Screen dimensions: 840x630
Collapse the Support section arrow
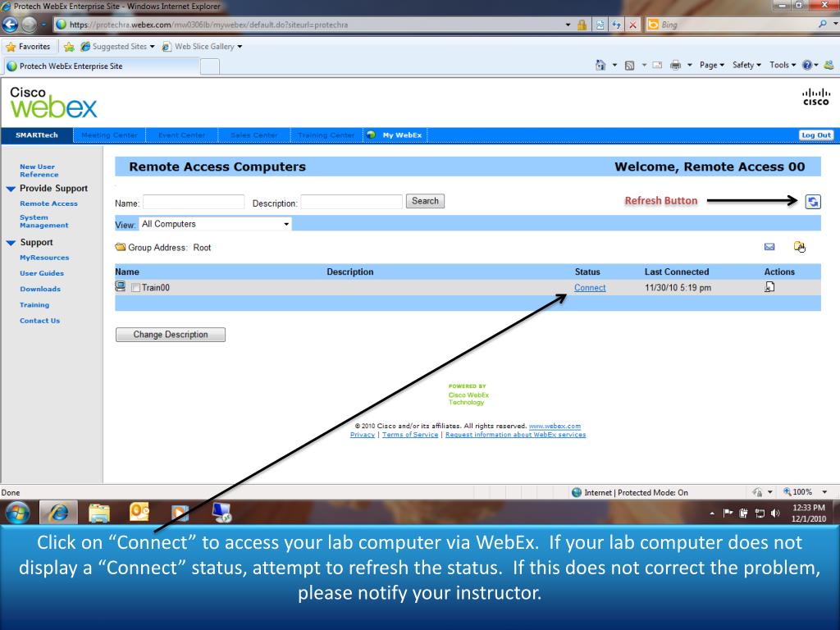(11, 243)
